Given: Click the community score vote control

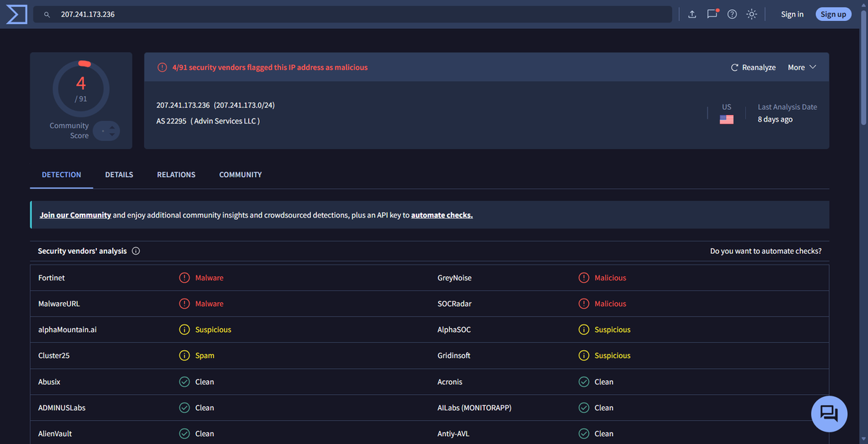Looking at the screenshot, I should [x=106, y=131].
